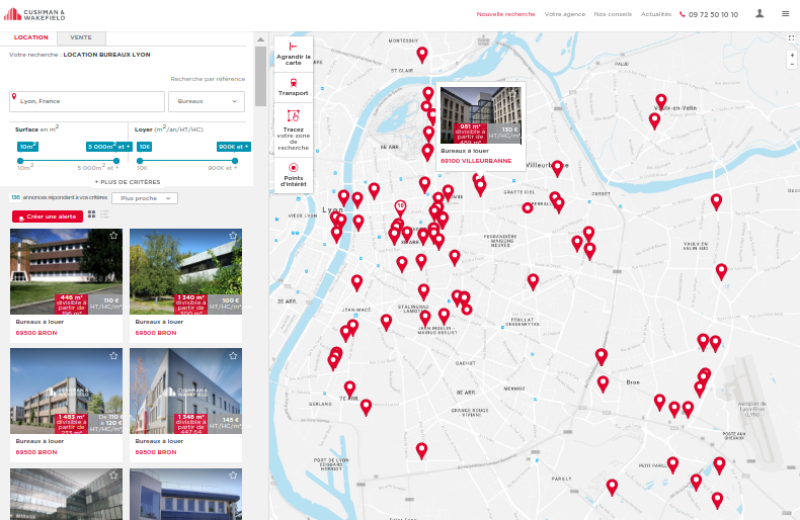Toggle fullscreen map icon
800x520 pixels.
click(791, 38)
